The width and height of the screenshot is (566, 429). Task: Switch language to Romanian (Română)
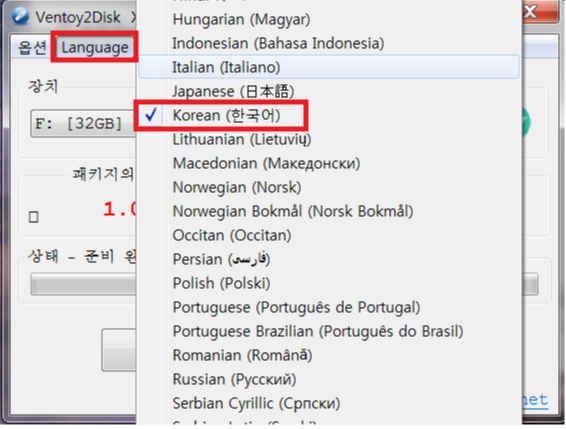(x=329, y=355)
